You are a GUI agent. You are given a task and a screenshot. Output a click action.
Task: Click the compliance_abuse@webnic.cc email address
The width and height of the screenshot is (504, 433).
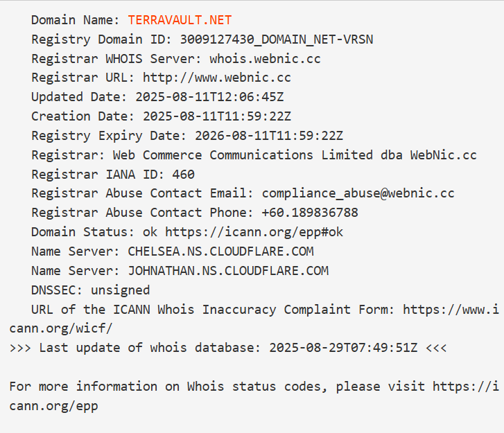pyautogui.click(x=358, y=193)
